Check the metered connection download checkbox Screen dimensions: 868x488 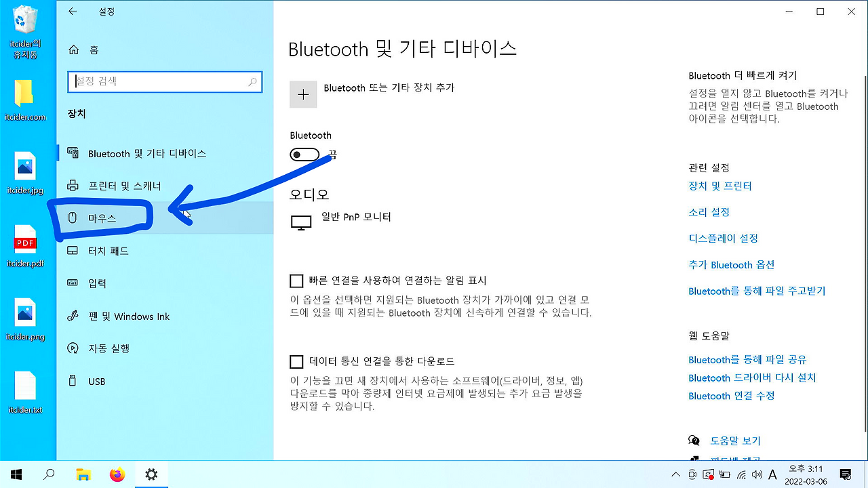pos(296,361)
